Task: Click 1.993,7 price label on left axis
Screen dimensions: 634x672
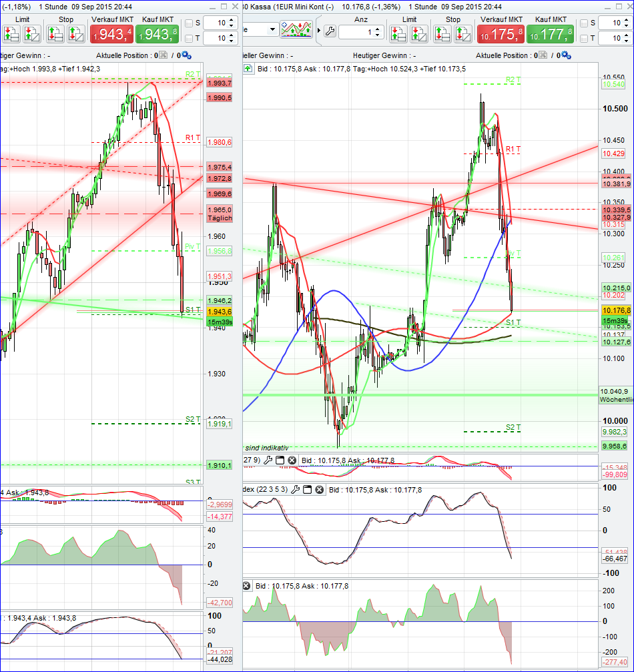Action: click(x=220, y=83)
